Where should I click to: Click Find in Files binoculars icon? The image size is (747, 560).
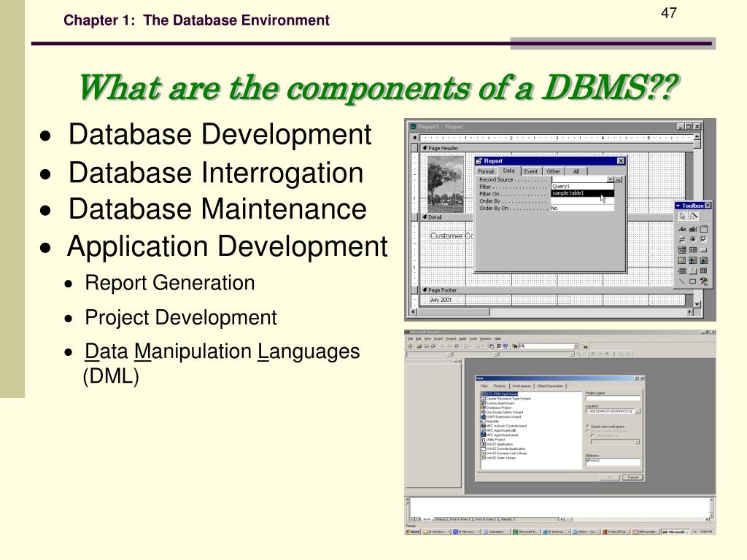514,346
